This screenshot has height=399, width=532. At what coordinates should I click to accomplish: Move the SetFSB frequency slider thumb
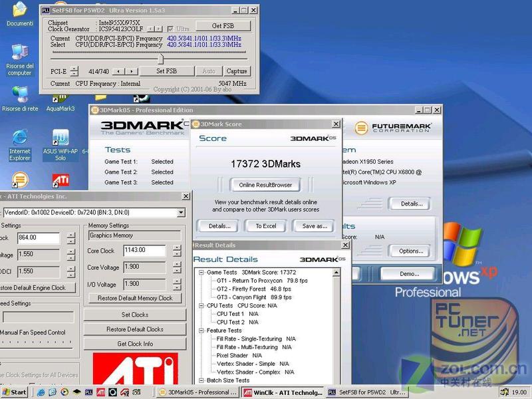pos(160,59)
